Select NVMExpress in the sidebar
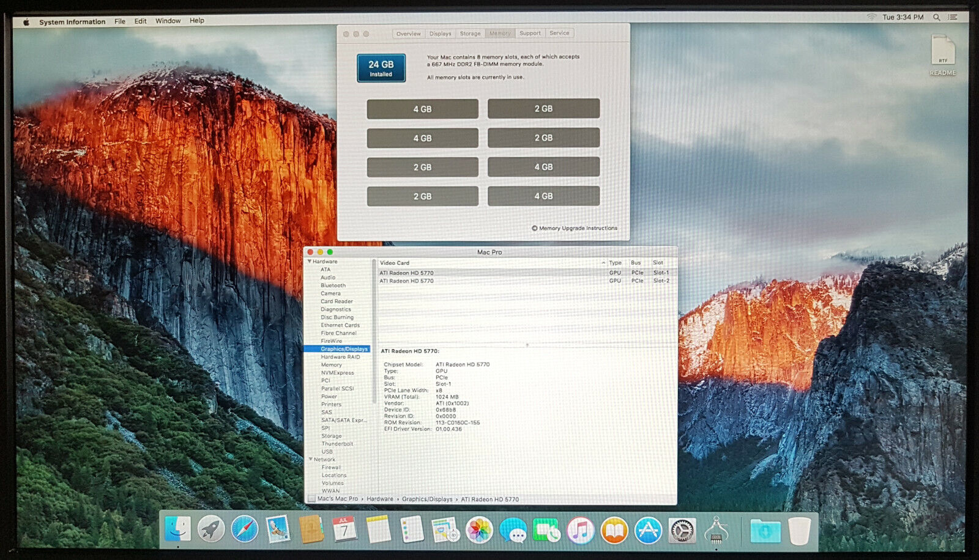 click(x=337, y=373)
